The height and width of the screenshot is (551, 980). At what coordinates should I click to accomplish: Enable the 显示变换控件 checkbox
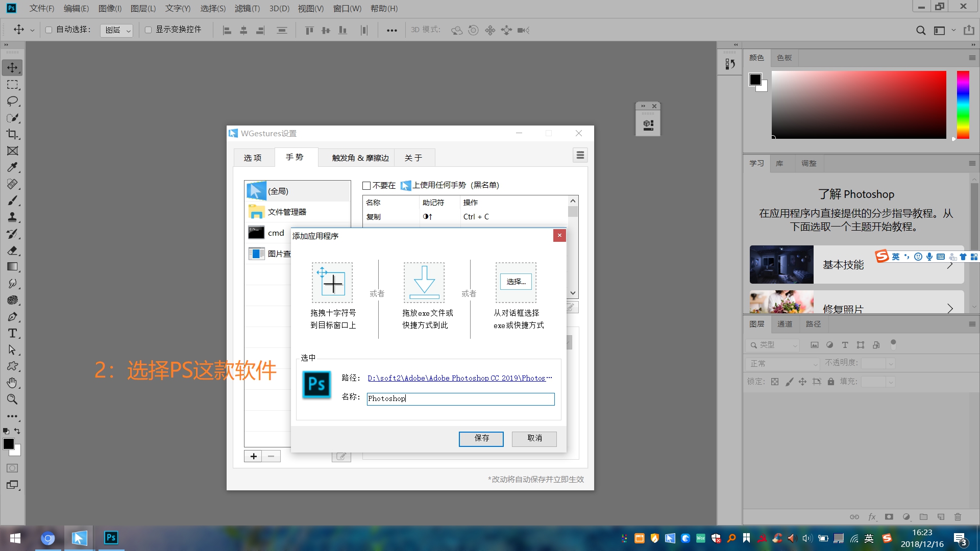(148, 30)
